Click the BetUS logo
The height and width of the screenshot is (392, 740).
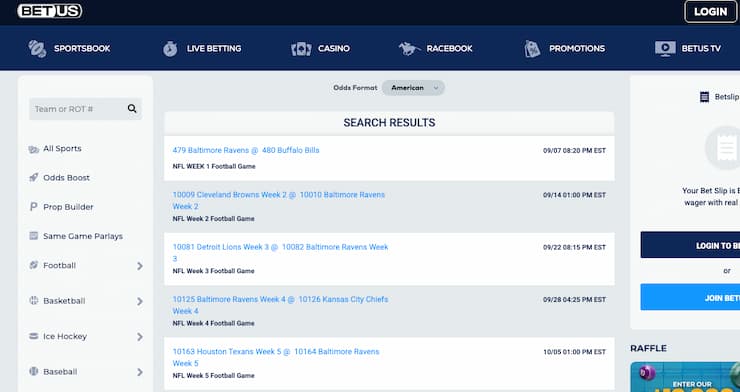[50, 11]
